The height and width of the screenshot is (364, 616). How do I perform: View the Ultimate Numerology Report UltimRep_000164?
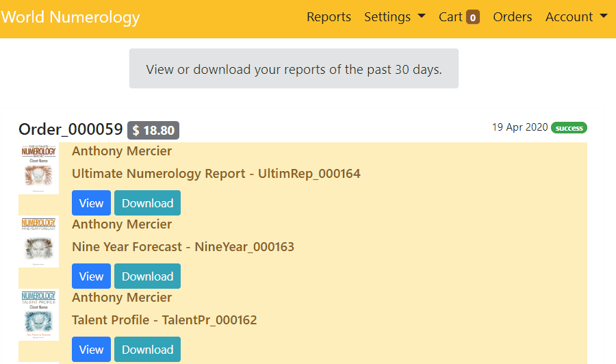click(91, 203)
